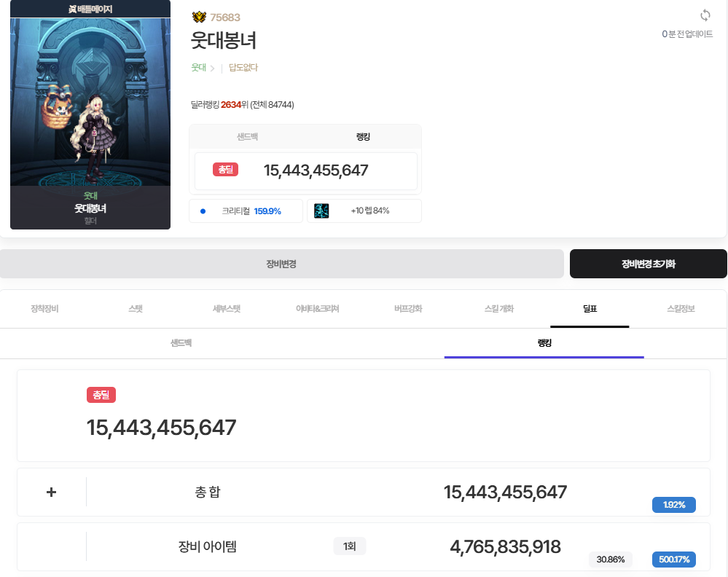The width and height of the screenshot is (728, 577).
Task: Click the fame value 75683
Action: (x=225, y=17)
